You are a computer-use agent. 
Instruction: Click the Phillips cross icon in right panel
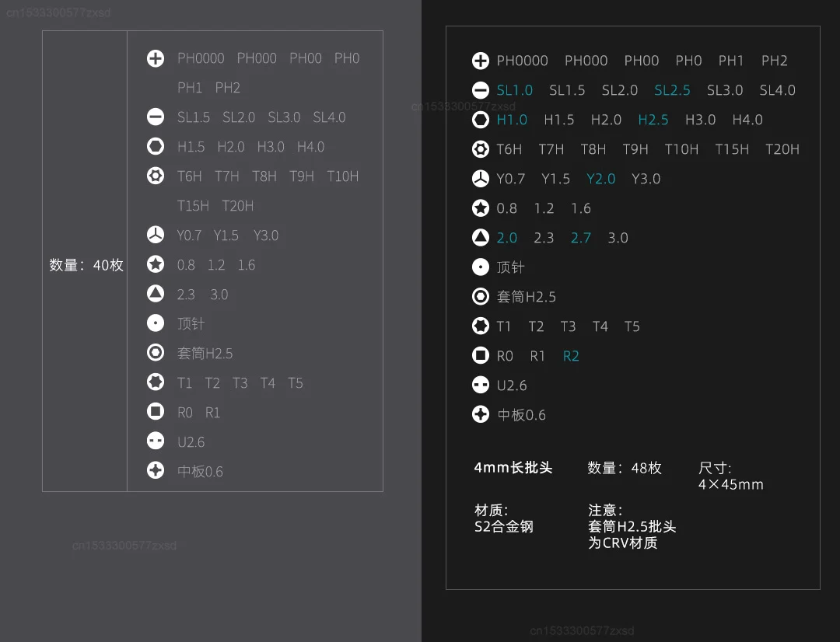[481, 61]
